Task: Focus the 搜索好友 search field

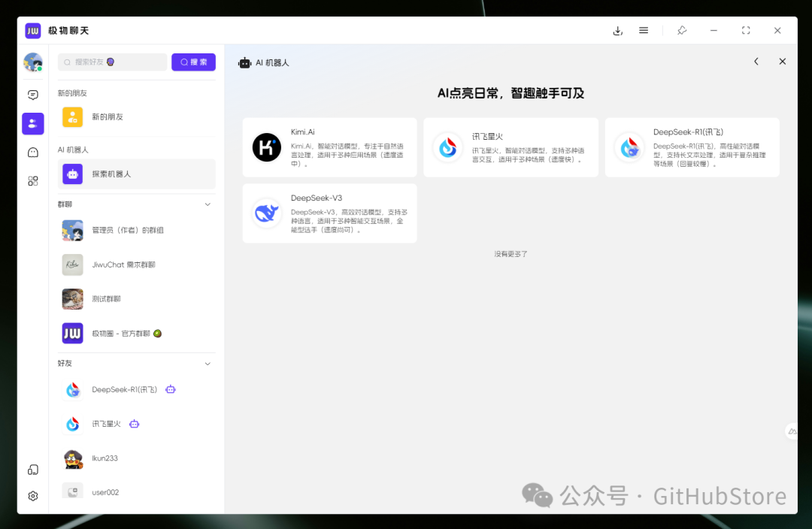Action: tap(112, 62)
